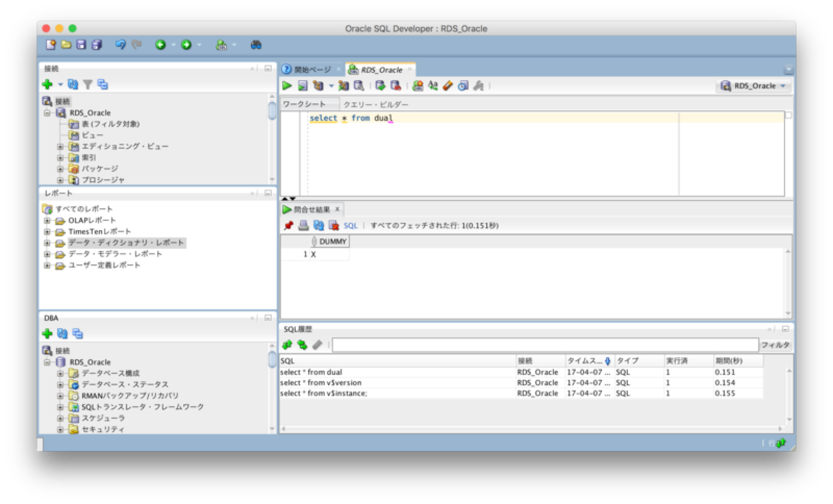Click the Run Script icon in worksheet toolbar

click(x=302, y=86)
